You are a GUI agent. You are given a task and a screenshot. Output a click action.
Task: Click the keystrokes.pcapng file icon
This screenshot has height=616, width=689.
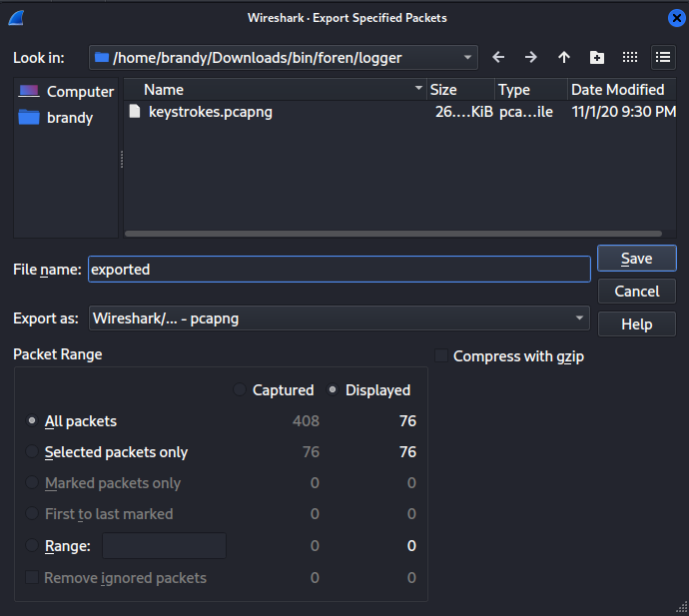[135, 112]
